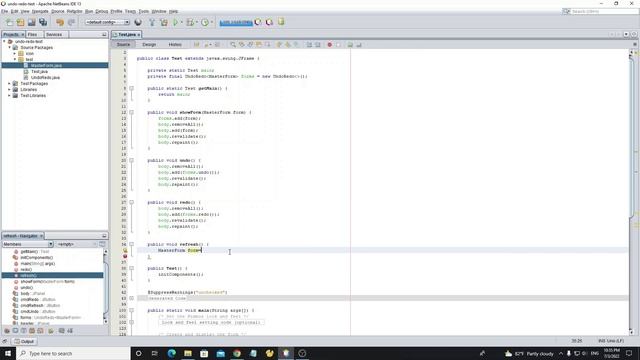Image resolution: width=640 pixels, height=360 pixels.
Task: Click the Source view button
Action: click(x=123, y=44)
